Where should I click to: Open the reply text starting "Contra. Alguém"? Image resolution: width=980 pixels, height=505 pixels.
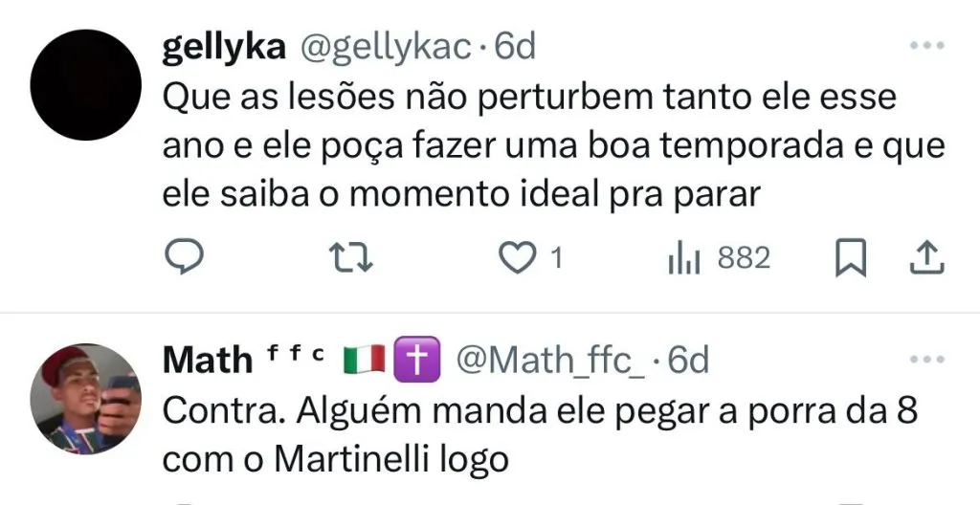[541, 436]
